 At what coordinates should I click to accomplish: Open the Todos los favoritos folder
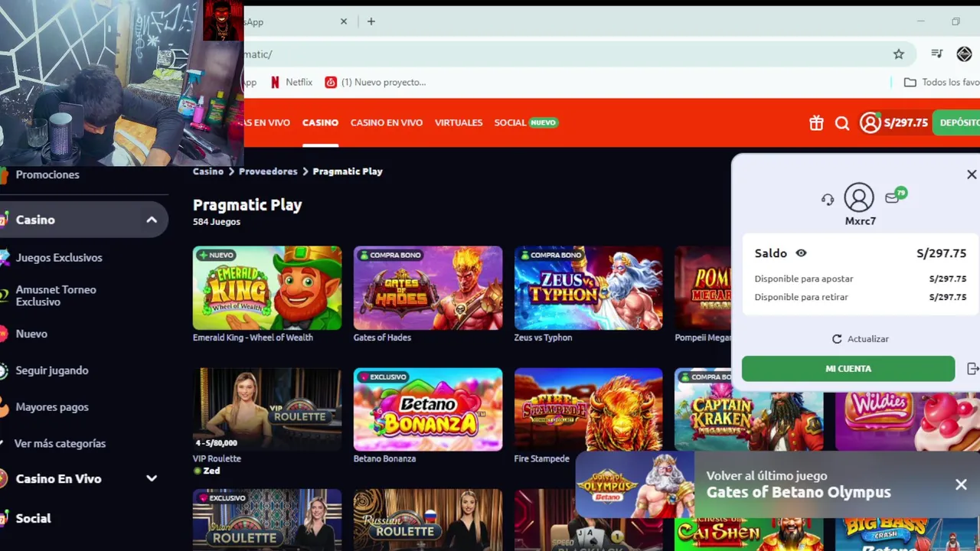(x=942, y=82)
